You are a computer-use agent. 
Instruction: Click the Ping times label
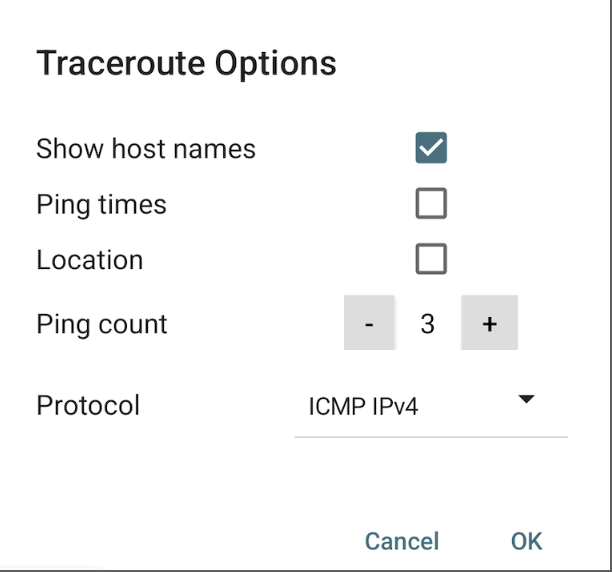pos(101,205)
